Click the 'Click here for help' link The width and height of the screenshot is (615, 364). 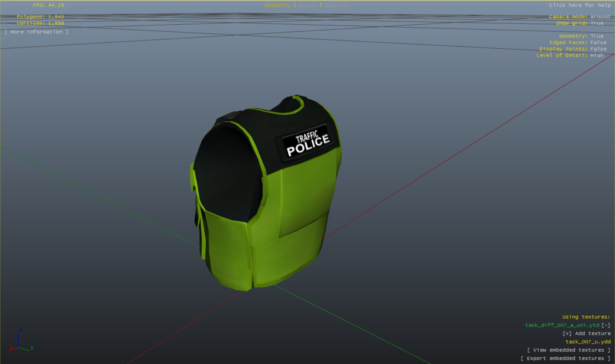(580, 5)
